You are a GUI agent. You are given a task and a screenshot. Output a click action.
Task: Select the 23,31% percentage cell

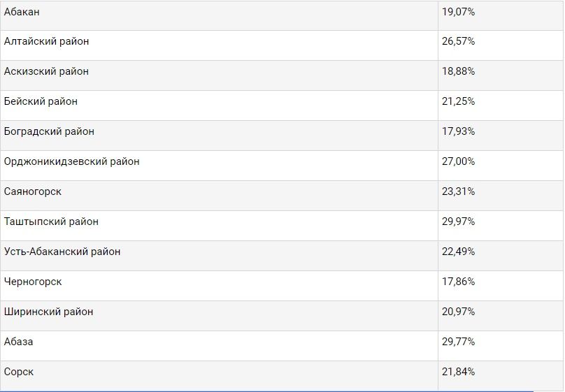click(501, 196)
